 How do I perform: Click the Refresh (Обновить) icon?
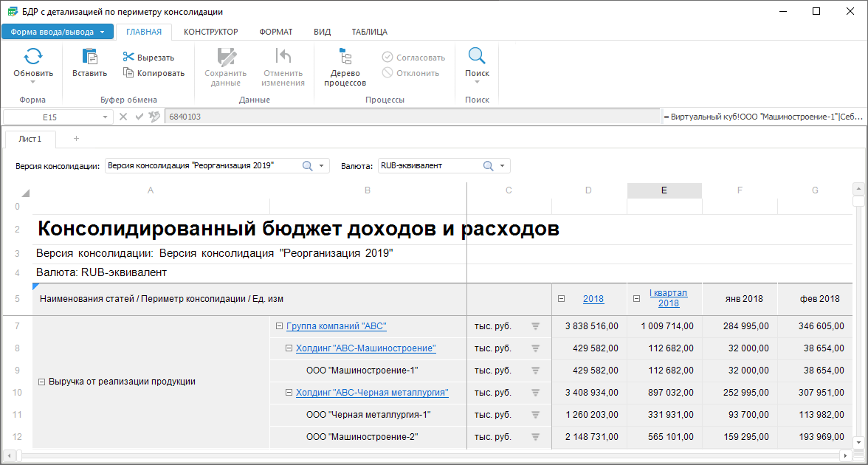tap(33, 57)
